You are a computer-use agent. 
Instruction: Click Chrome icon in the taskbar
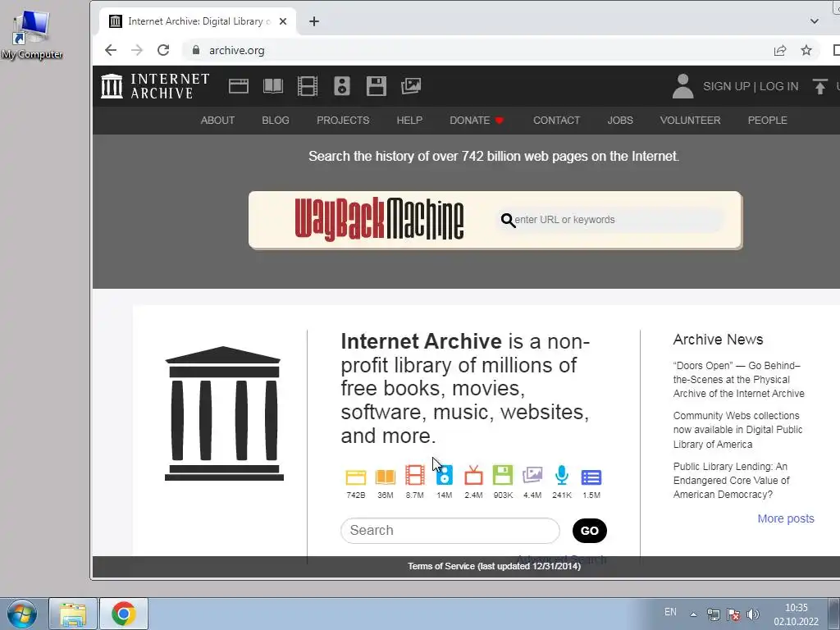point(123,614)
